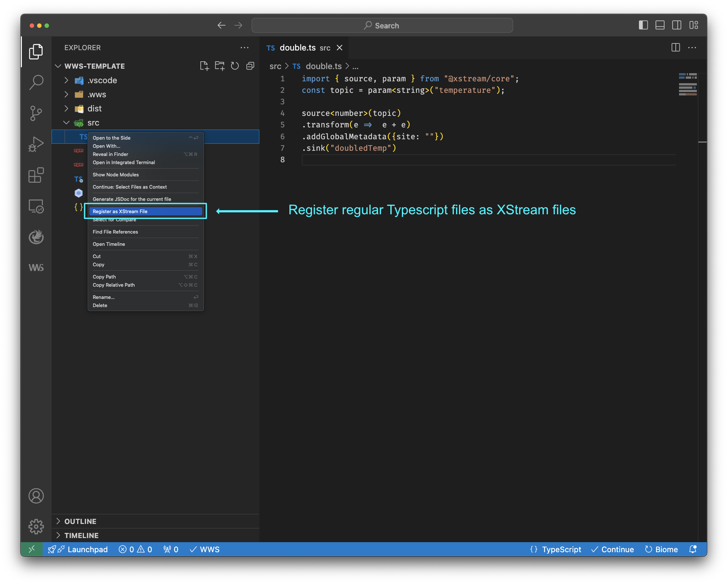728x583 pixels.
Task: Open remote window indicator in status bar
Action: pyautogui.click(x=32, y=549)
